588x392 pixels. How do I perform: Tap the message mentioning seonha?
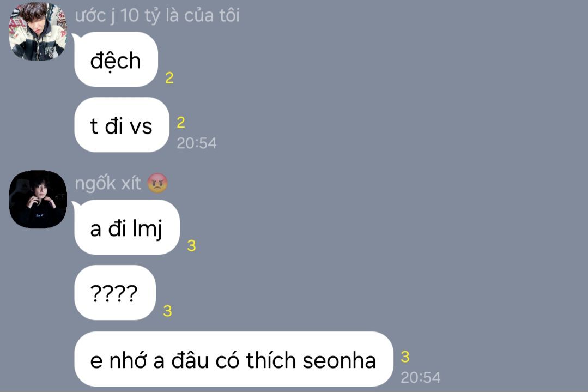pos(233,359)
